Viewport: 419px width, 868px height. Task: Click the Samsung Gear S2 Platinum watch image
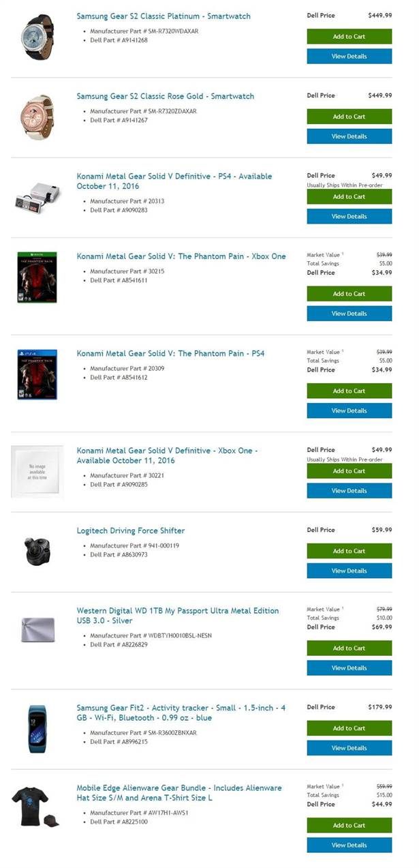point(37,38)
